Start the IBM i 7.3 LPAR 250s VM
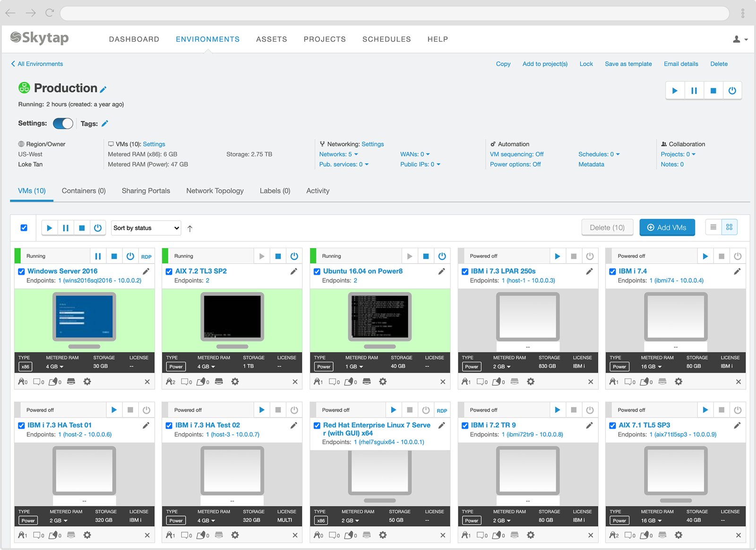This screenshot has height=550, width=756. click(x=558, y=256)
